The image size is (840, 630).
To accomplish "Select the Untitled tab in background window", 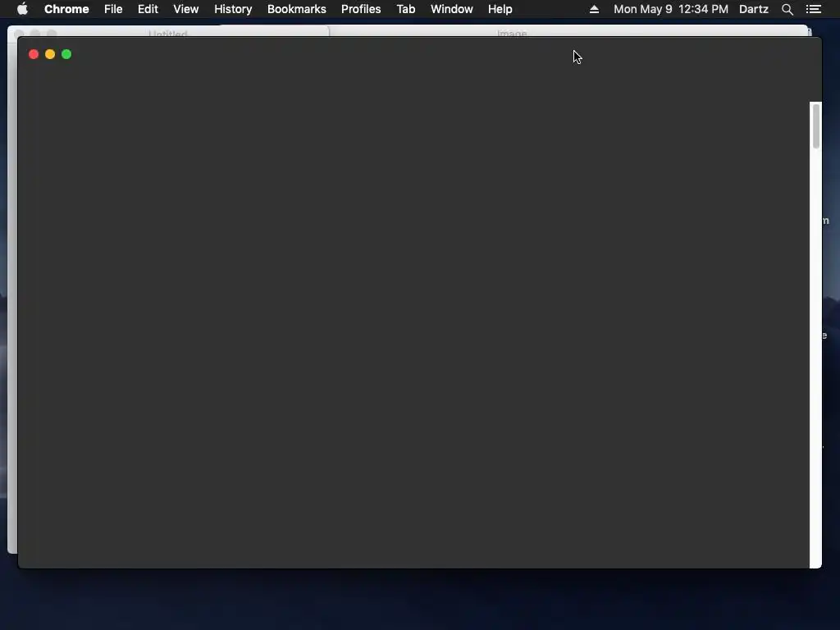I will (167, 33).
